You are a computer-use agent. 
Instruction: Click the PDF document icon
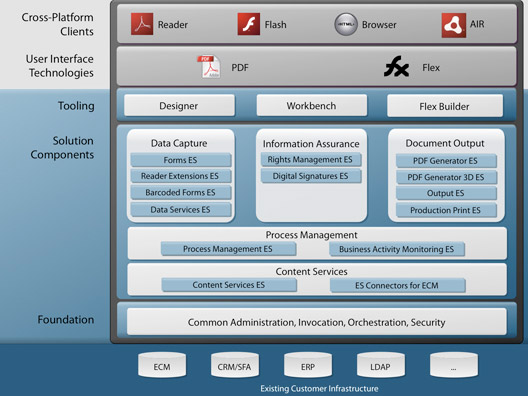point(209,67)
